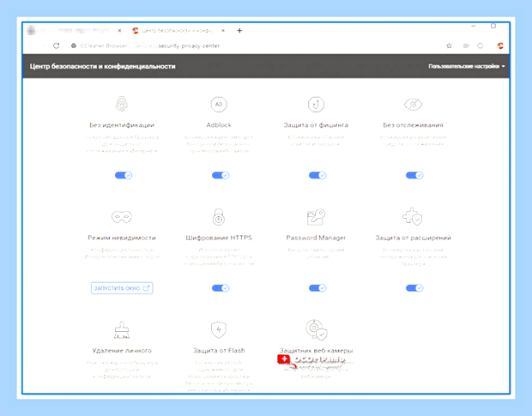Bookmark this page with star icon
Viewport: 532px width, 416px height.
pyautogui.click(x=449, y=45)
